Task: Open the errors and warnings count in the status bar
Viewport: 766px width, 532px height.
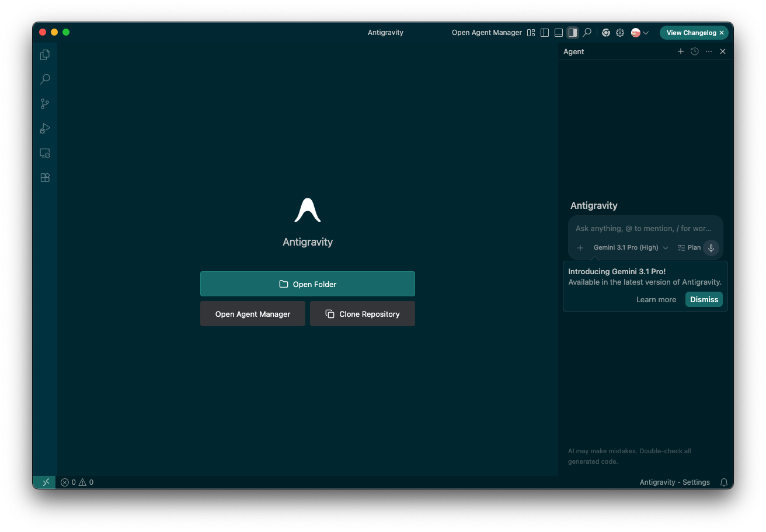Action: pyautogui.click(x=77, y=482)
